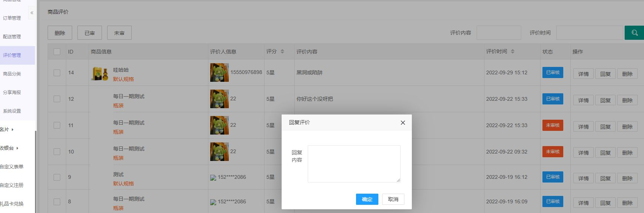Click 取消 in the reply dialog

(x=393, y=199)
